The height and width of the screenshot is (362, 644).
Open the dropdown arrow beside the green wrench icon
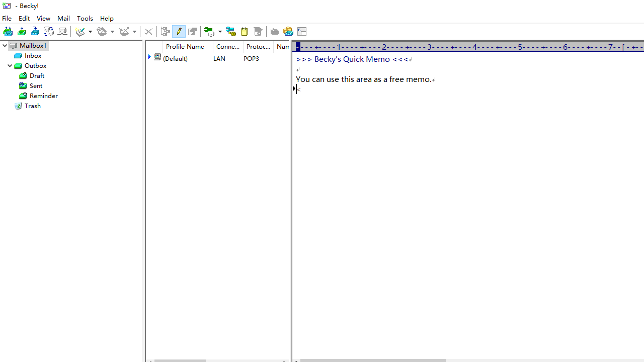(220, 32)
